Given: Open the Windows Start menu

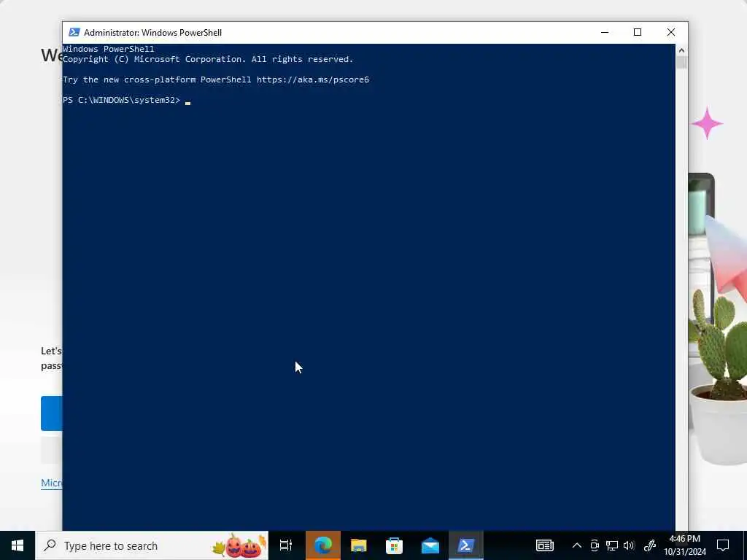Looking at the screenshot, I should [x=18, y=545].
